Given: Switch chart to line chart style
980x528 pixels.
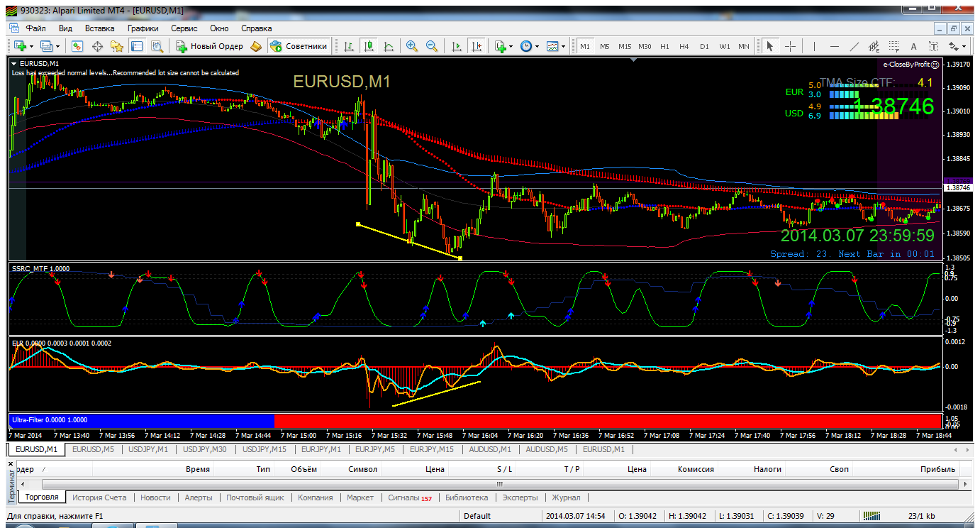Looking at the screenshot, I should [389, 46].
